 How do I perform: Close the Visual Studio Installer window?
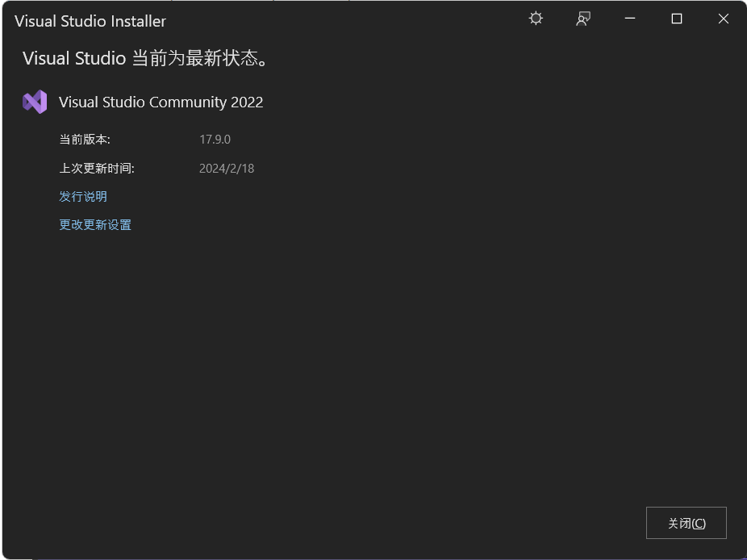click(x=723, y=18)
